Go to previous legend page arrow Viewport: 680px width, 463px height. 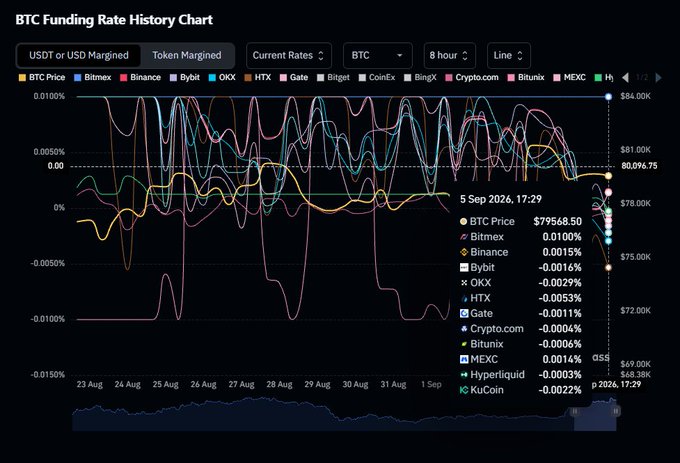[625, 78]
